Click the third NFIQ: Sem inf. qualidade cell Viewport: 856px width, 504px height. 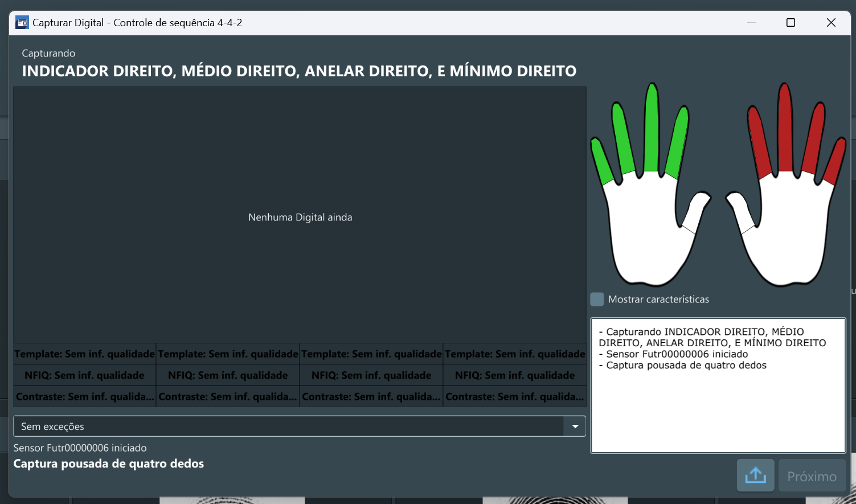pos(372,375)
